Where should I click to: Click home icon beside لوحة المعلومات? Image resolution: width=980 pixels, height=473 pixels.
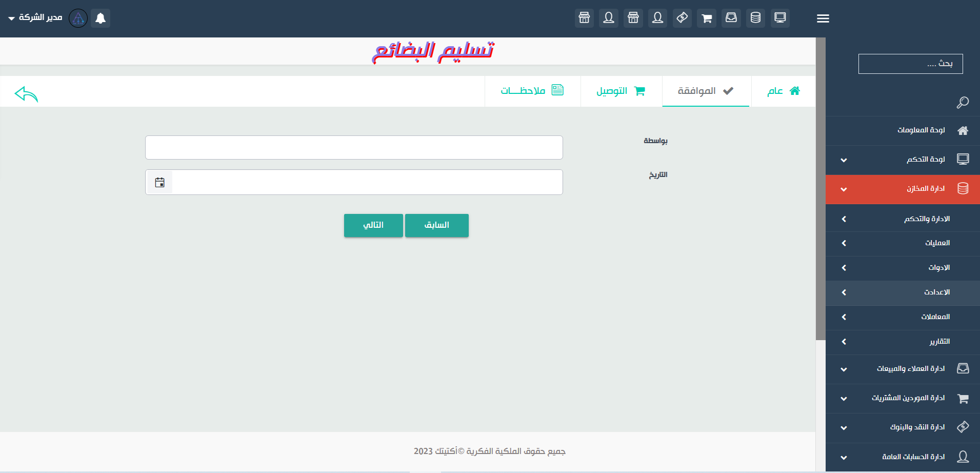tap(963, 130)
